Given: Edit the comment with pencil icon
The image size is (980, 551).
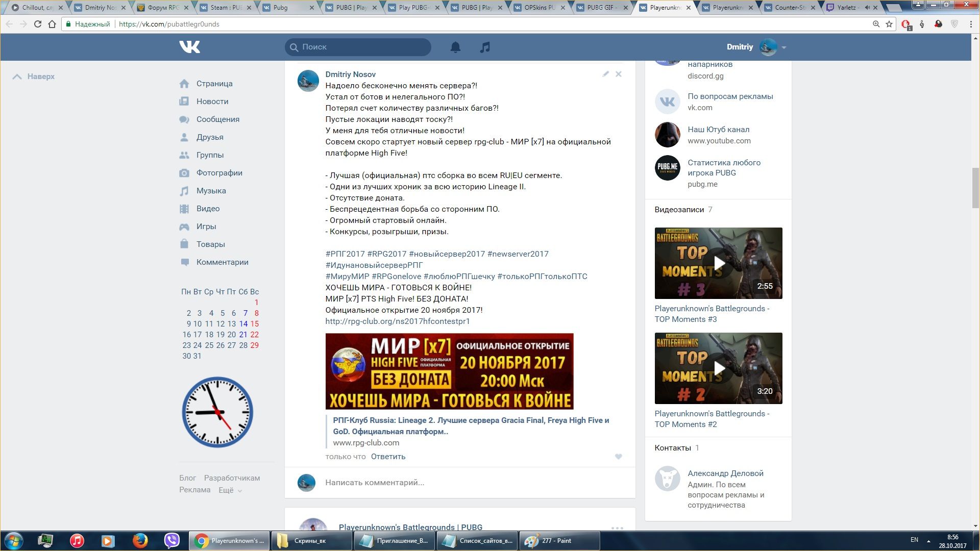Looking at the screenshot, I should 605,74.
